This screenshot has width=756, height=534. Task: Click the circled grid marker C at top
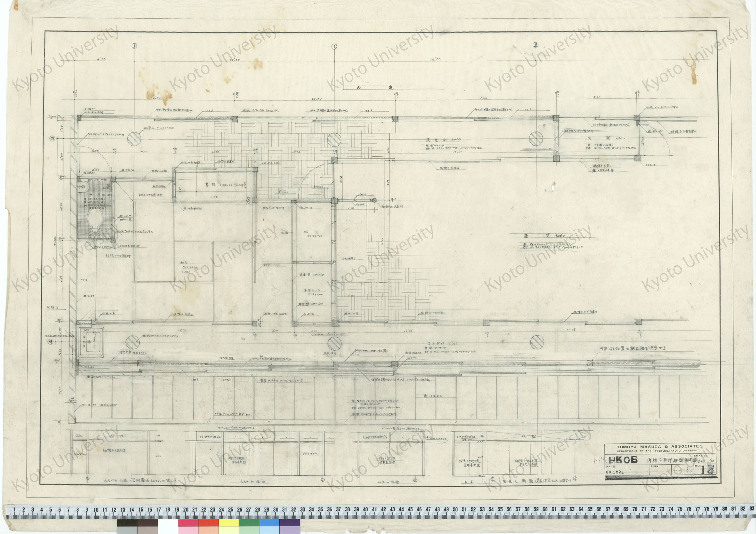(x=335, y=47)
